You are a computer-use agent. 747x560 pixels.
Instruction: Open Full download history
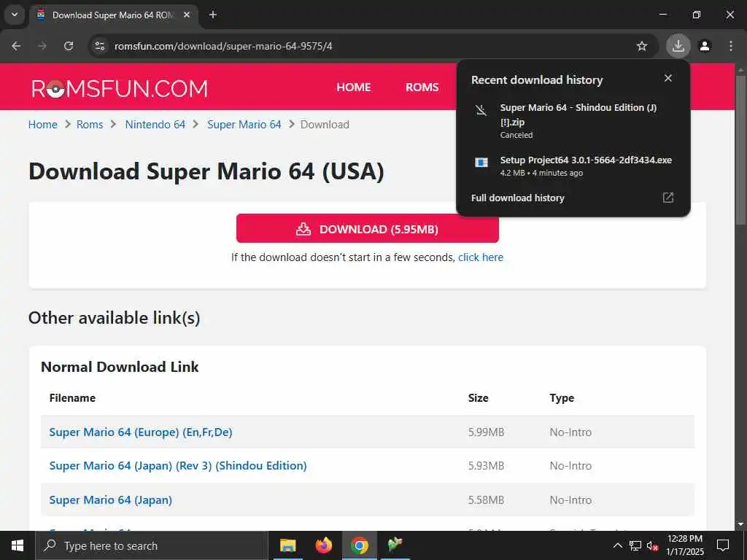coord(517,198)
